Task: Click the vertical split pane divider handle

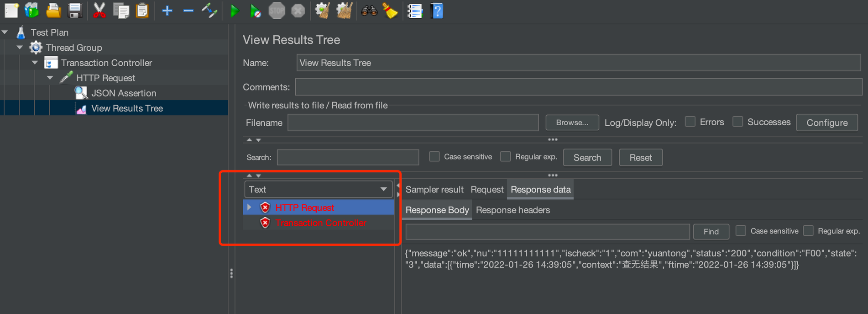Action: click(x=231, y=273)
